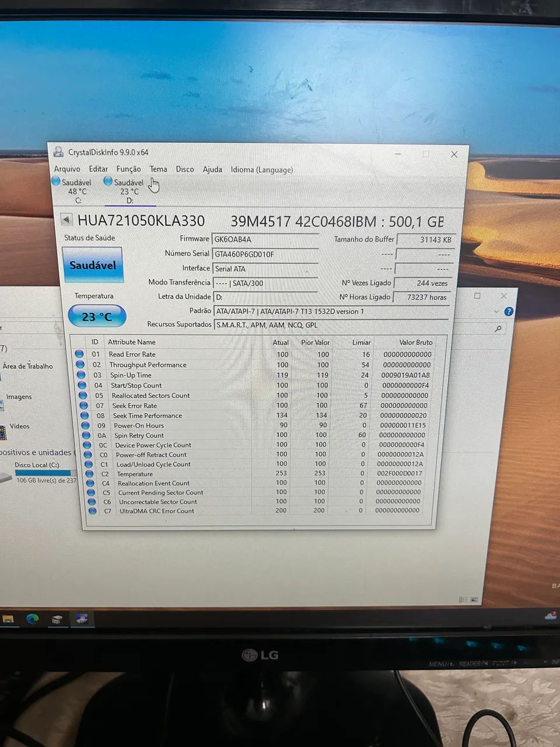Click status circle of Power-On Hours row
This screenshot has width=560, height=747.
tap(86, 425)
